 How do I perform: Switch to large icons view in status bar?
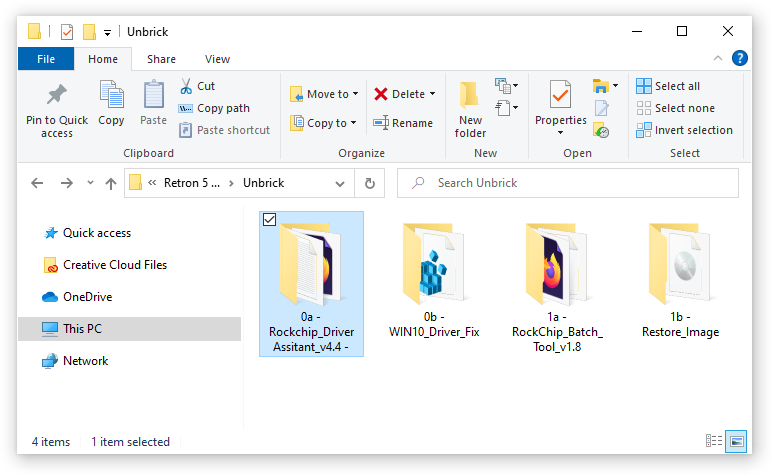[x=736, y=441]
